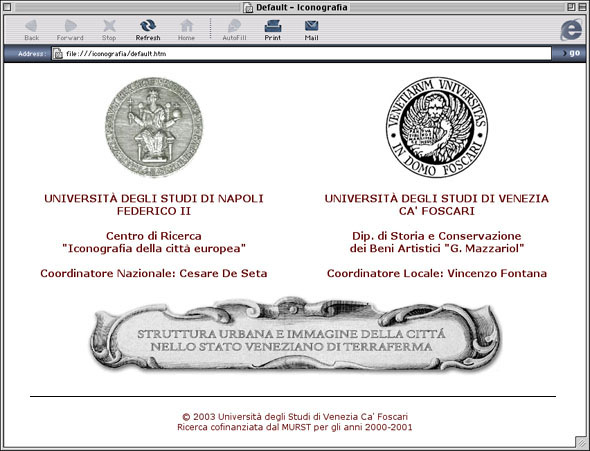Click the window resize grip icon

coord(581,441)
